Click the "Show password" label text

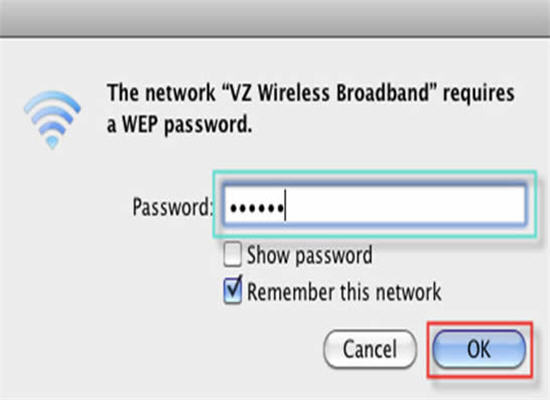tap(309, 255)
